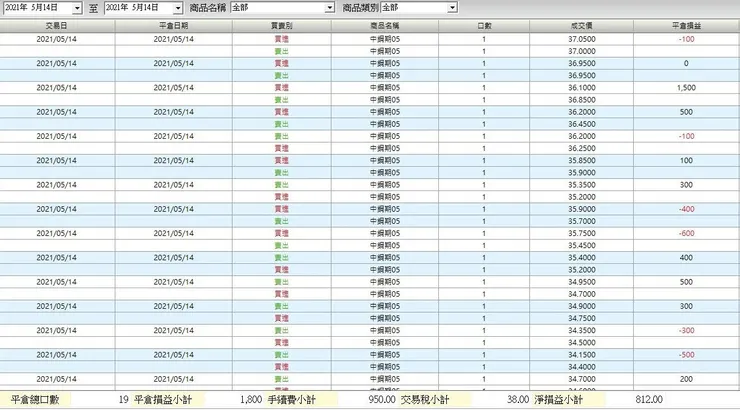Image resolution: width=740 pixels, height=410 pixels.
Task: Open the end date picker dropdown arrow
Action: pos(177,8)
